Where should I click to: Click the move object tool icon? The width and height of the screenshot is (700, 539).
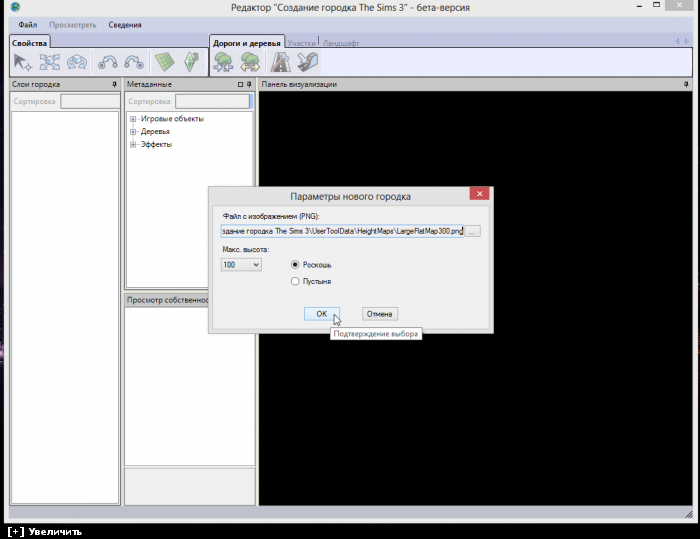coord(50,62)
